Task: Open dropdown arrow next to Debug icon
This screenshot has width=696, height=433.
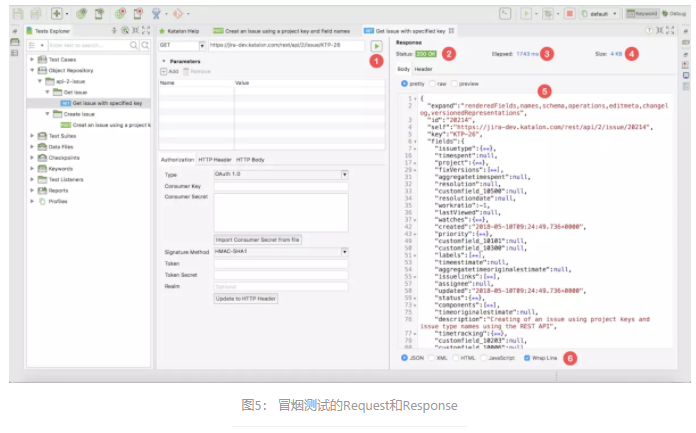Action: pos(558,14)
